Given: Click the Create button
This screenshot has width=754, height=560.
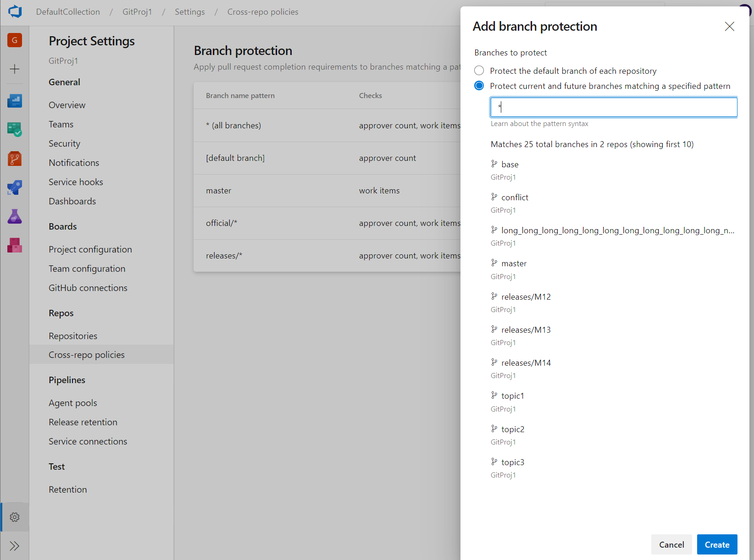Looking at the screenshot, I should pyautogui.click(x=717, y=544).
